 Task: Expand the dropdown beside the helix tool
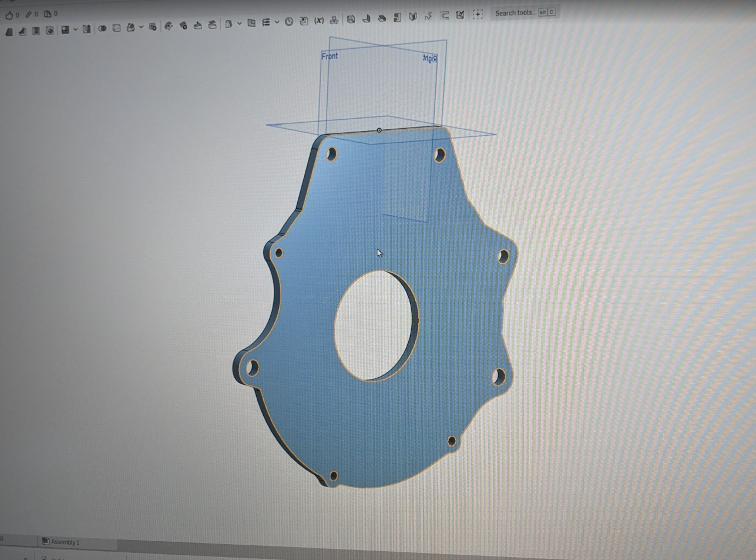pyautogui.click(x=277, y=22)
